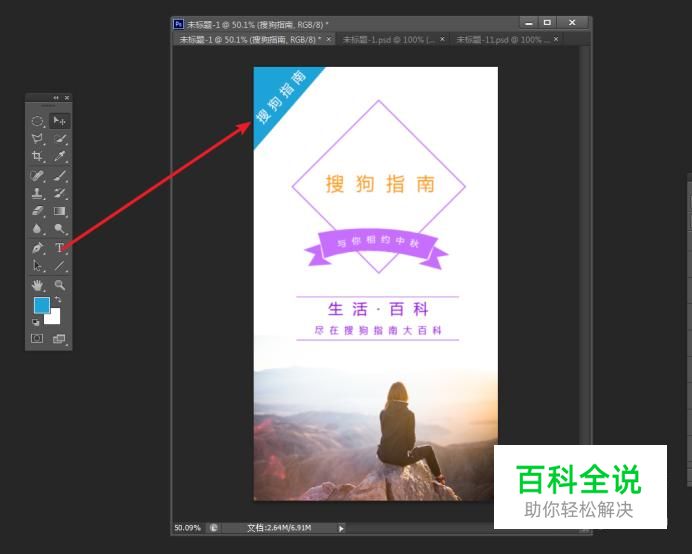Select the Brush tool
Image resolution: width=692 pixels, height=554 pixels.
pos(60,176)
